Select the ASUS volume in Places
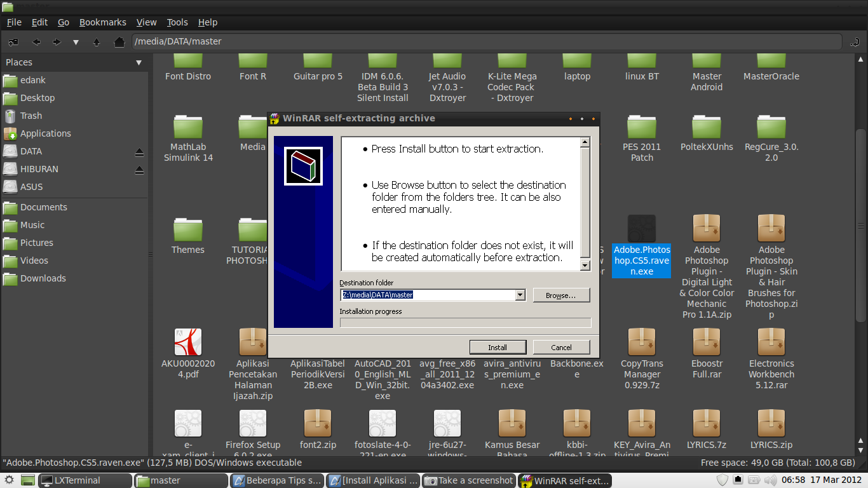 (74, 187)
